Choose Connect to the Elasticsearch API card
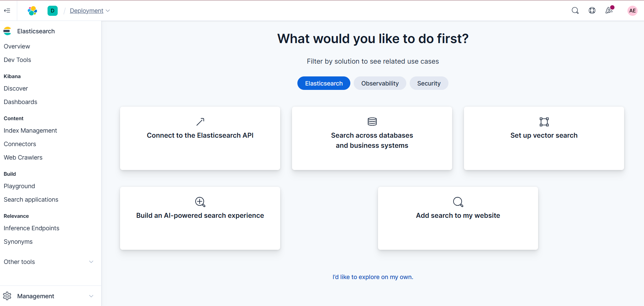Image resolution: width=644 pixels, height=306 pixels. 200,138
